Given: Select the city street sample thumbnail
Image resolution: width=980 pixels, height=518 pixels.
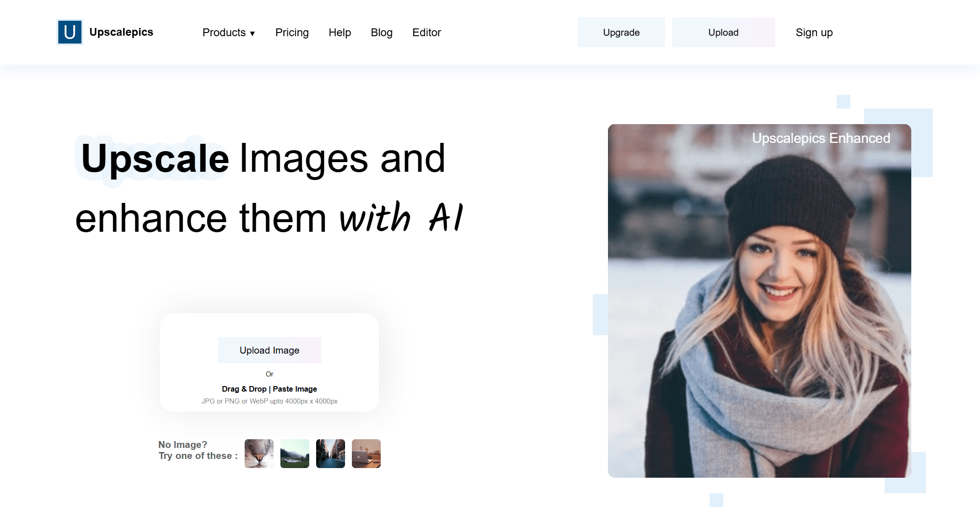Looking at the screenshot, I should (x=330, y=453).
